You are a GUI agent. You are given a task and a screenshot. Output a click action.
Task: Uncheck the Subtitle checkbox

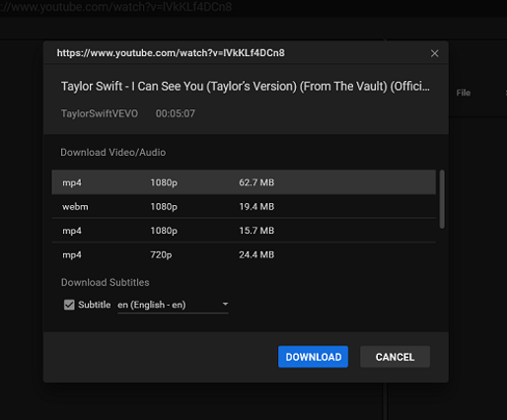coord(69,305)
